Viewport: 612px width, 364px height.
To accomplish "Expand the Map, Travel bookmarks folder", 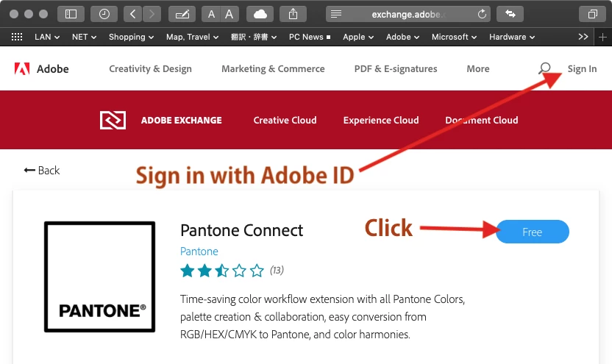I will tap(192, 37).
